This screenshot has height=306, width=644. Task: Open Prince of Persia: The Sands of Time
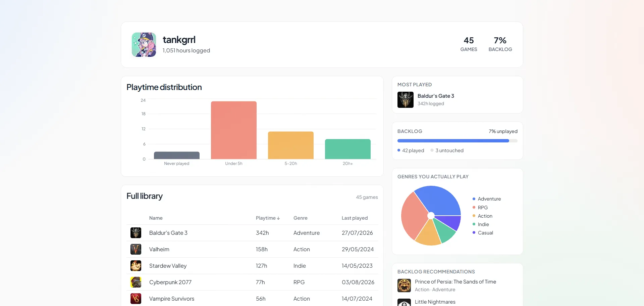pyautogui.click(x=455, y=282)
